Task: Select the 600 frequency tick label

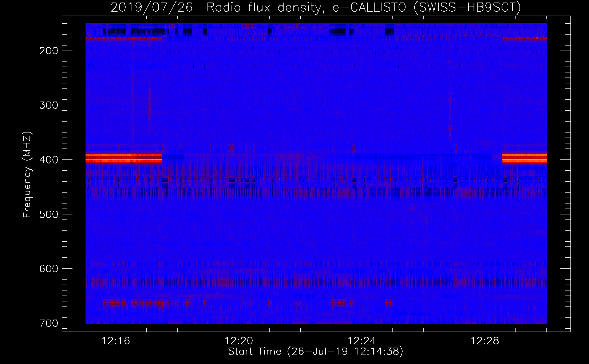Action: tap(48, 268)
